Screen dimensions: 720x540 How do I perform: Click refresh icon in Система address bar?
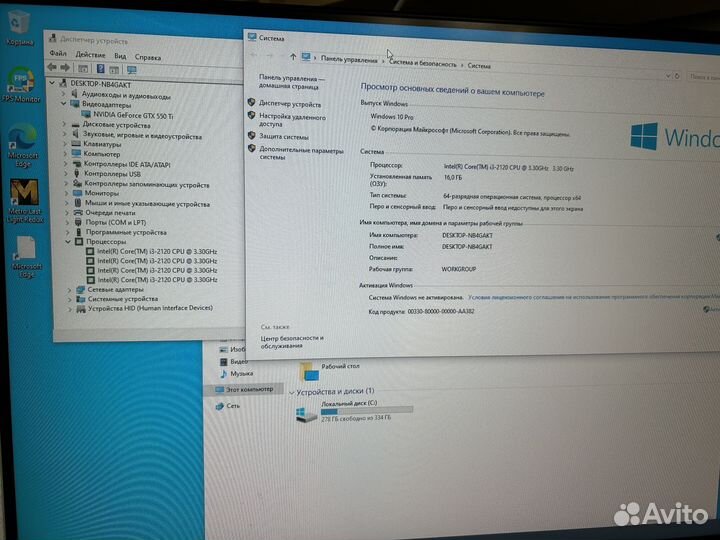pyautogui.click(x=677, y=76)
